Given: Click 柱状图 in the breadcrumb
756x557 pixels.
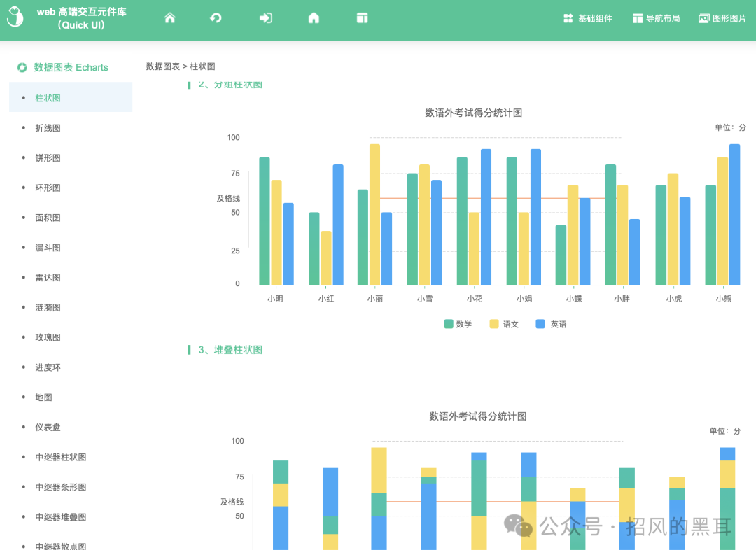Looking at the screenshot, I should coord(202,66).
